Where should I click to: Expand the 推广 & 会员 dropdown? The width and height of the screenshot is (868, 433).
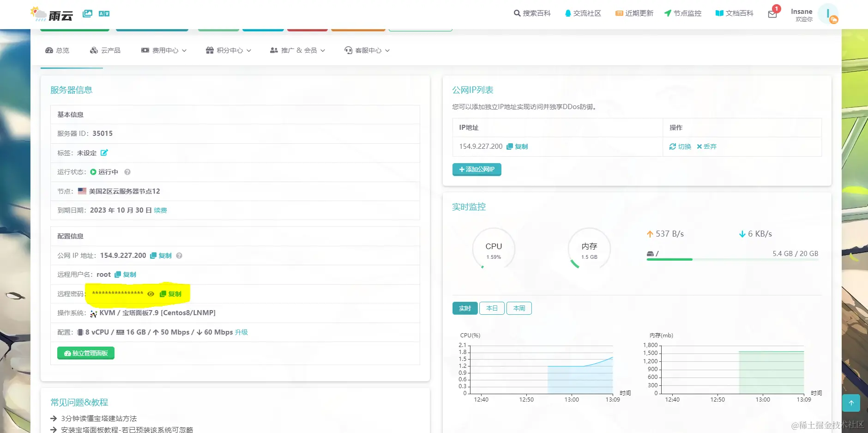click(x=298, y=50)
